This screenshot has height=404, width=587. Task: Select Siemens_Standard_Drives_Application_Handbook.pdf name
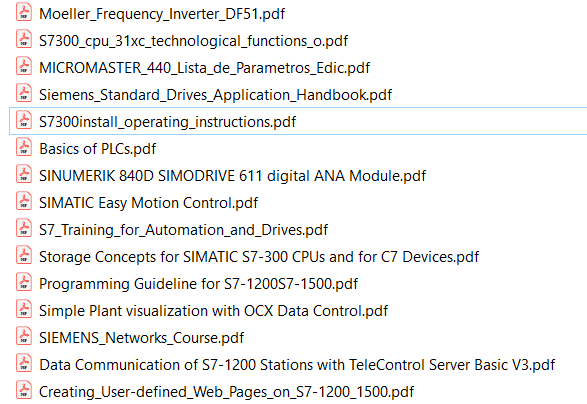pyautogui.click(x=215, y=95)
